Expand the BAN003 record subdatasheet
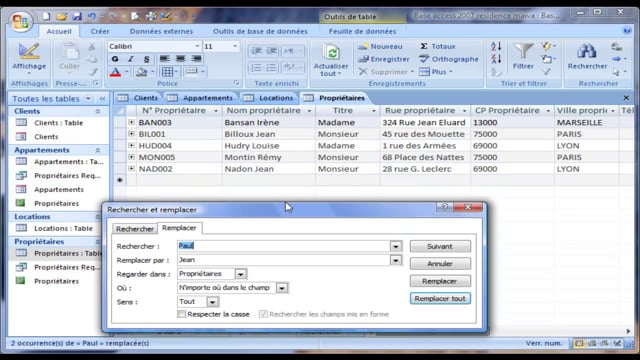This screenshot has width=640, height=360. (131, 122)
